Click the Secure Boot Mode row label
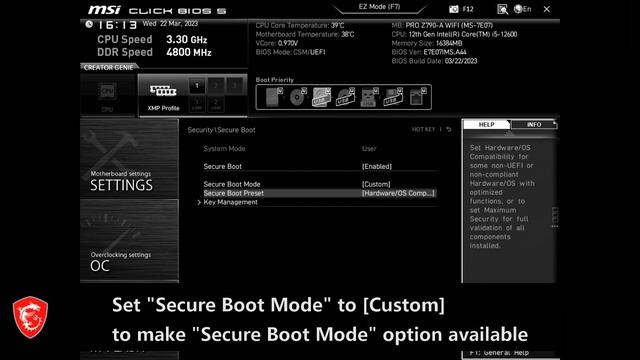Viewport: 640px width, 360px height. 232,184
